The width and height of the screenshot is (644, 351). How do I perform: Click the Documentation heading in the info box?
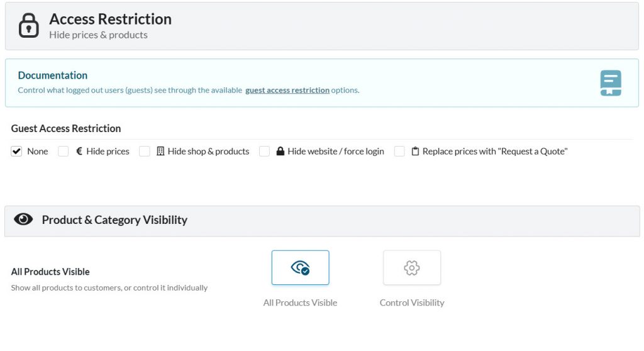tap(52, 75)
